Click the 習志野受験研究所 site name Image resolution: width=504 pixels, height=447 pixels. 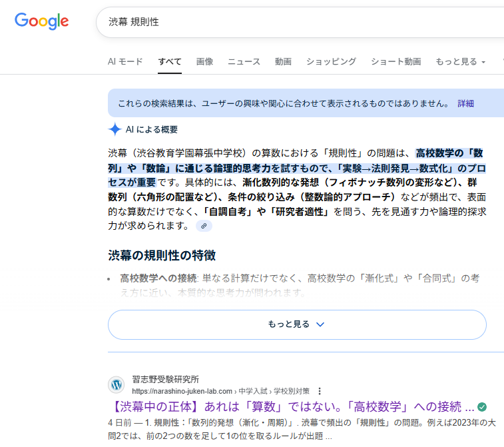[165, 379]
